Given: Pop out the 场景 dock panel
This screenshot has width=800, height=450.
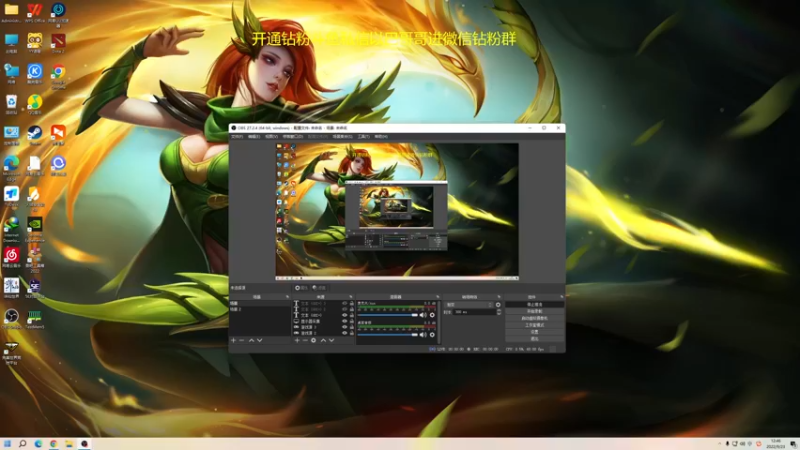Looking at the screenshot, I should coord(287,297).
